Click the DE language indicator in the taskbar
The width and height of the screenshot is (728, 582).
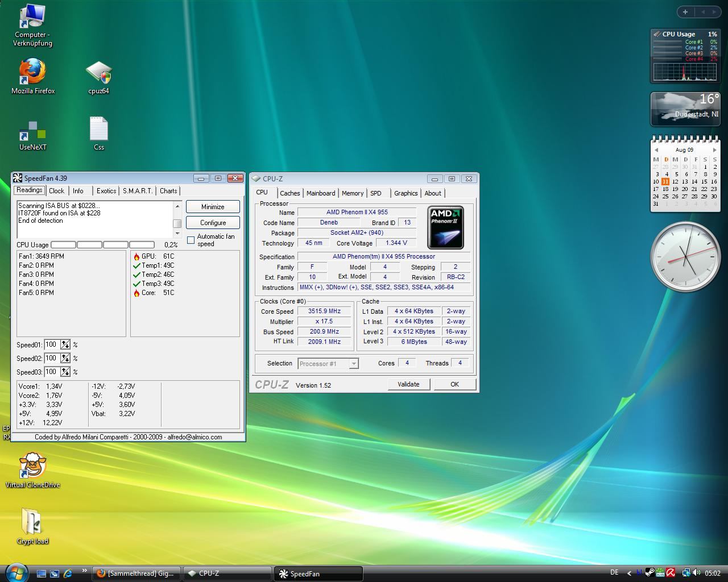614,572
